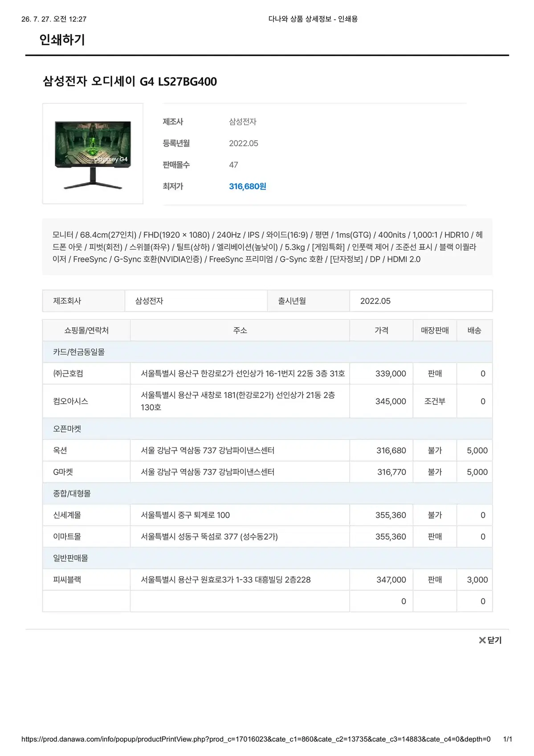Click the 오픈마켓 section row

click(x=267, y=429)
